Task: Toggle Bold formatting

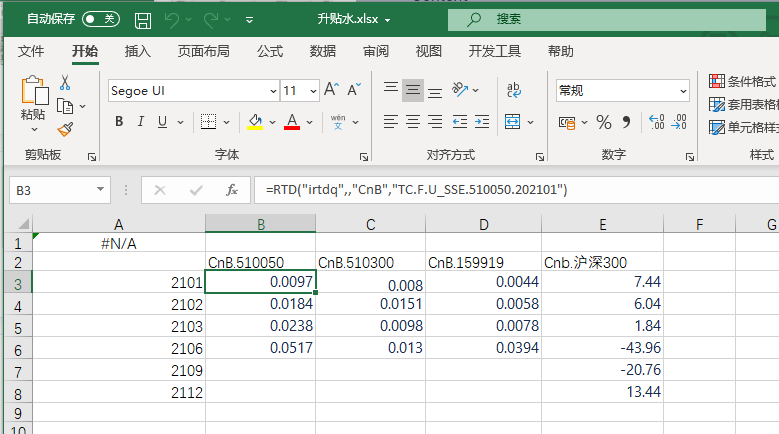Action: click(119, 121)
